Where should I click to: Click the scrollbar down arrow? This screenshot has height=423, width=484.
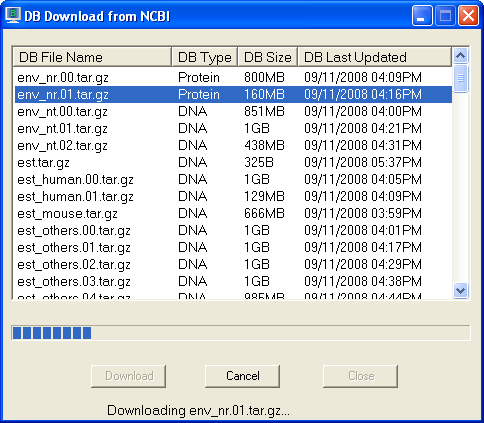[x=460, y=291]
